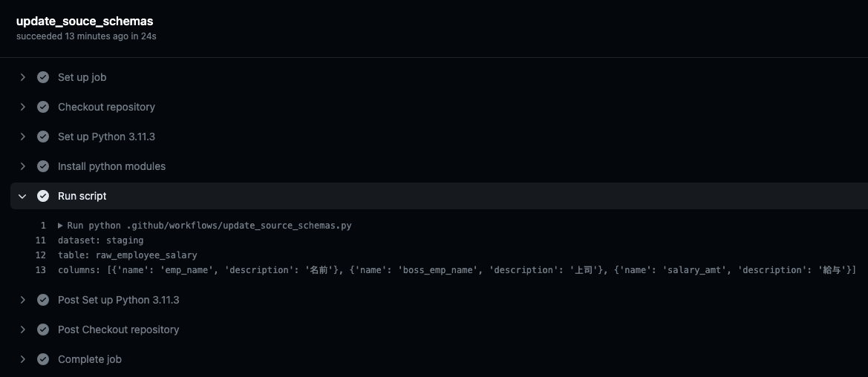
Task: Click success check icon for Post Set up Python
Action: (43, 300)
